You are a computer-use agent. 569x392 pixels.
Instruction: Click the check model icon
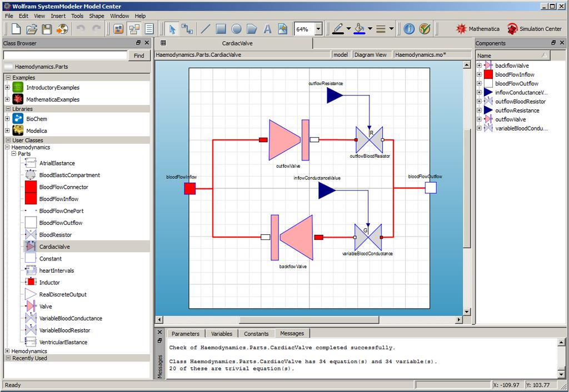(x=425, y=29)
